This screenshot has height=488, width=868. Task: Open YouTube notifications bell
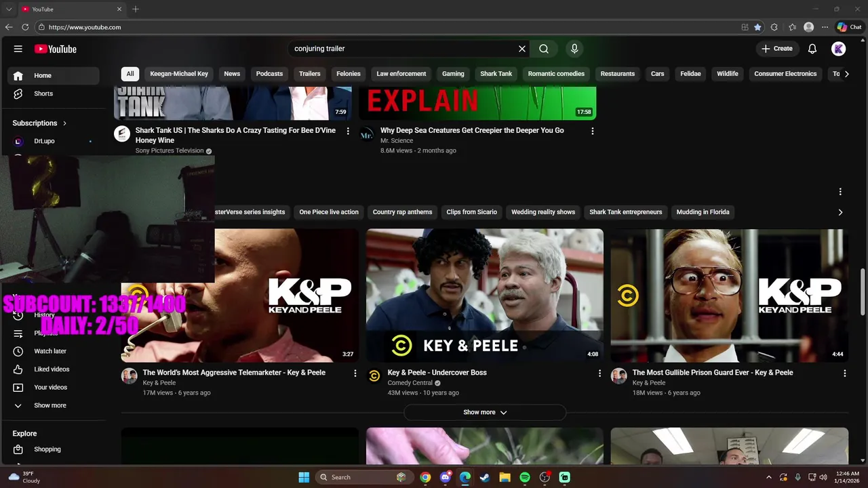(812, 49)
